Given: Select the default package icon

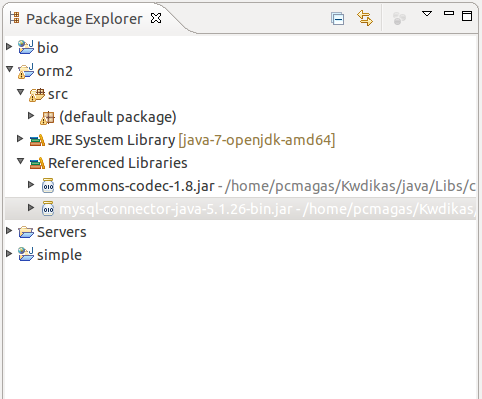Looking at the screenshot, I should 47,118.
